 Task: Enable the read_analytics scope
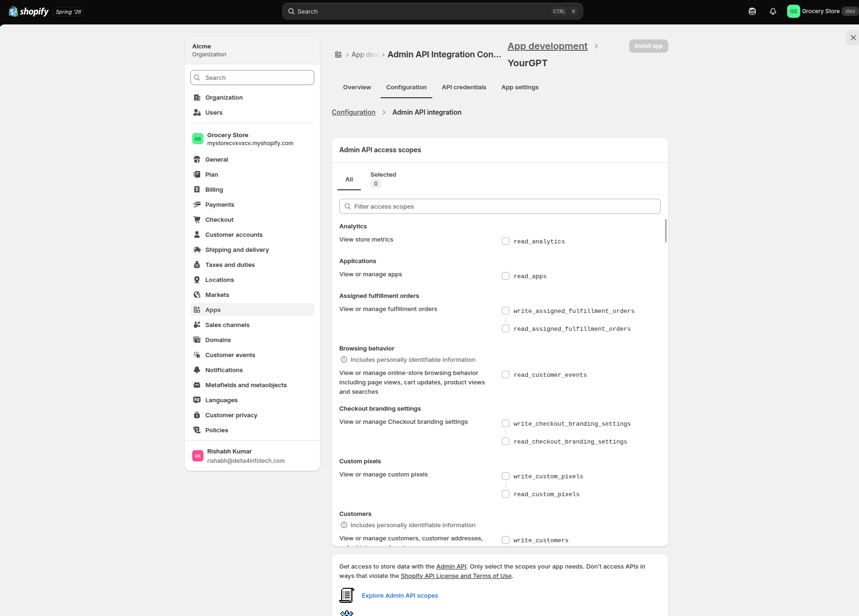click(x=506, y=241)
